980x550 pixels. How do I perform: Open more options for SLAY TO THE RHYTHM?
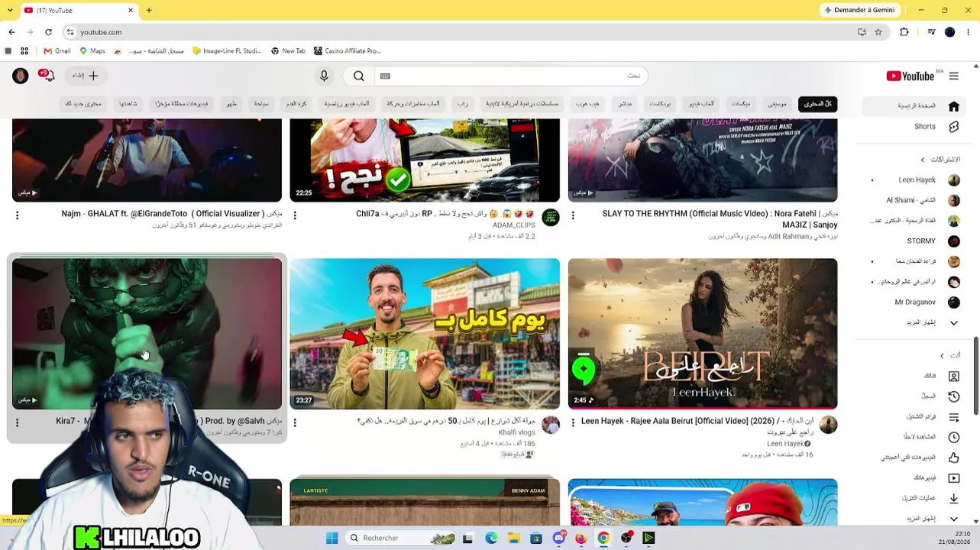[x=573, y=215]
